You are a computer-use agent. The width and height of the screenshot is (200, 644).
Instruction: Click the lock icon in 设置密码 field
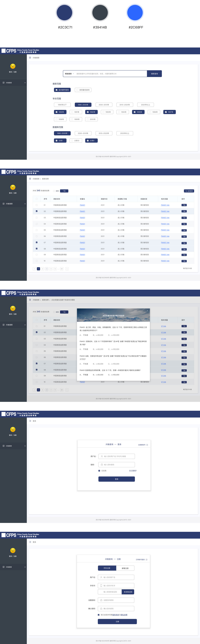[x=101, y=600]
